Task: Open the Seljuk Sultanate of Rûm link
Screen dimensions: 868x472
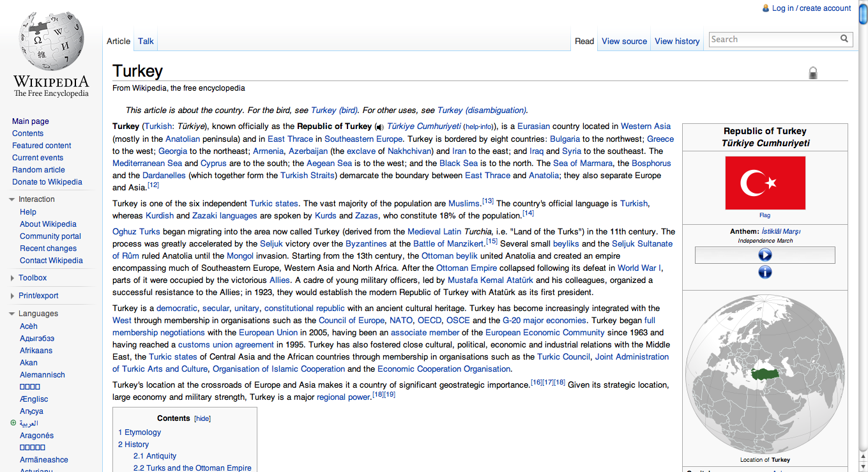Action: click(x=393, y=250)
